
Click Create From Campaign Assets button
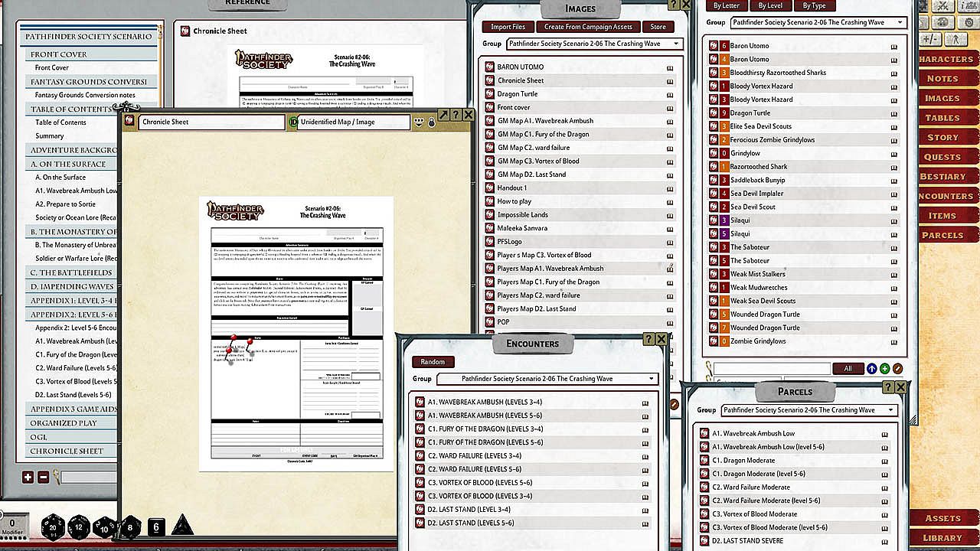click(x=588, y=27)
